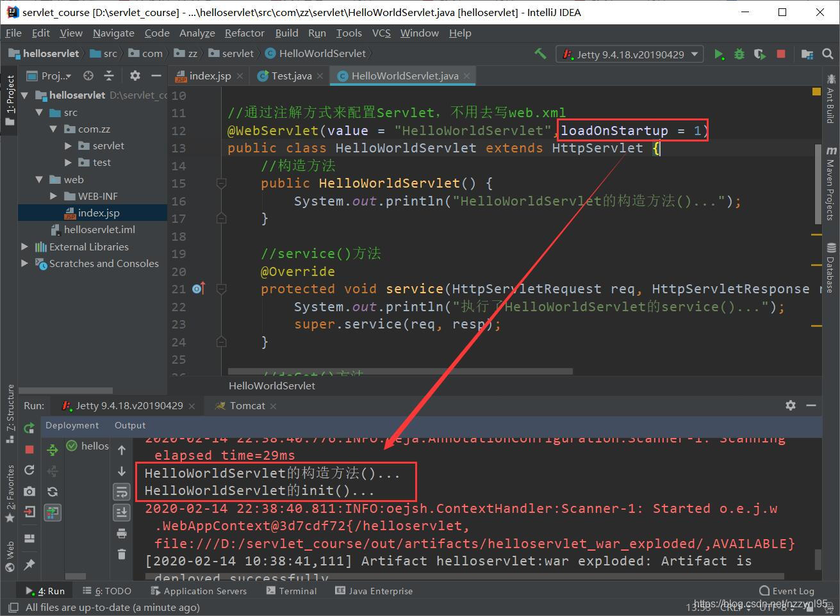Click the Exit icon in Run panel

click(x=29, y=512)
